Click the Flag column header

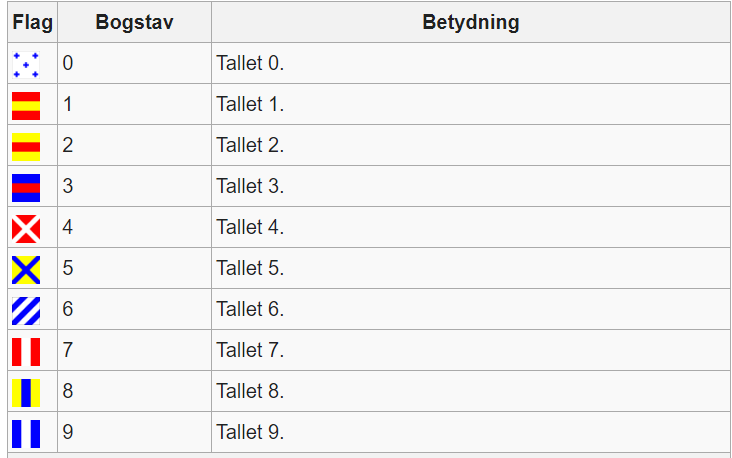(x=32, y=22)
